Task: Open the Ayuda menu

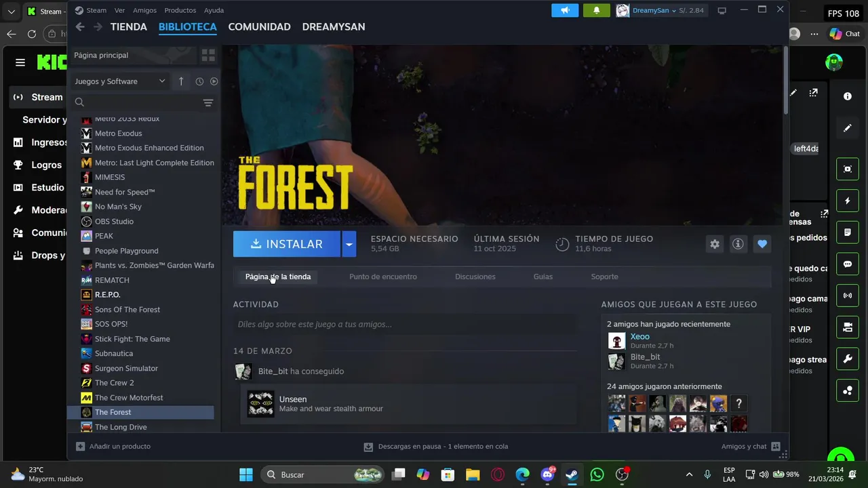Action: tap(214, 10)
